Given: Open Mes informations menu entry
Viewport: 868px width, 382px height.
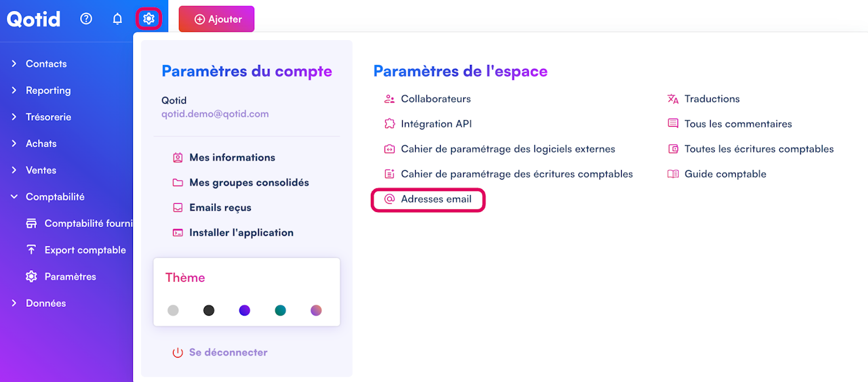Looking at the screenshot, I should coord(232,157).
